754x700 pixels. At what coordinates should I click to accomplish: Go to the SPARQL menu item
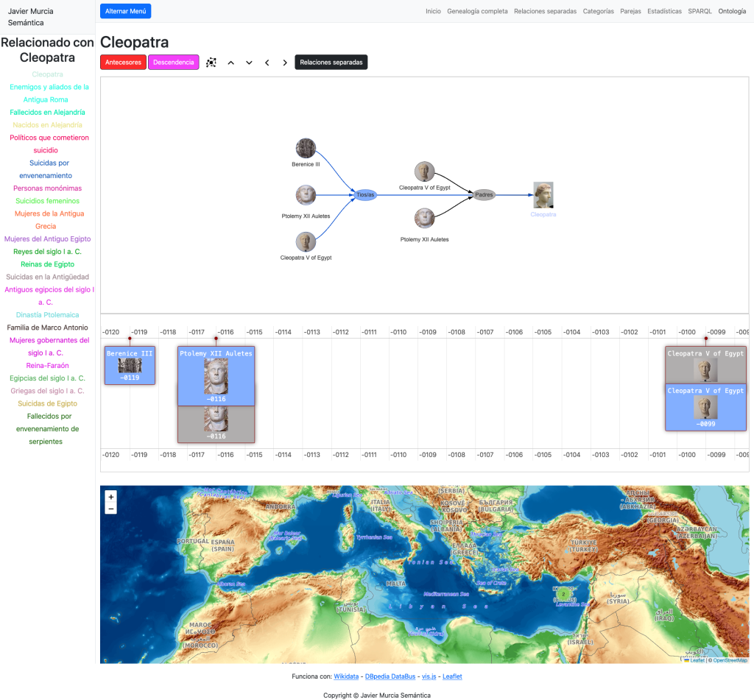pyautogui.click(x=700, y=12)
